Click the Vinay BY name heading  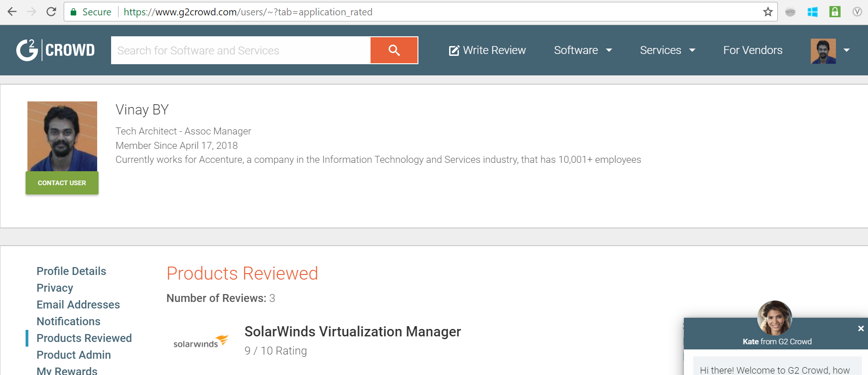[x=142, y=110]
